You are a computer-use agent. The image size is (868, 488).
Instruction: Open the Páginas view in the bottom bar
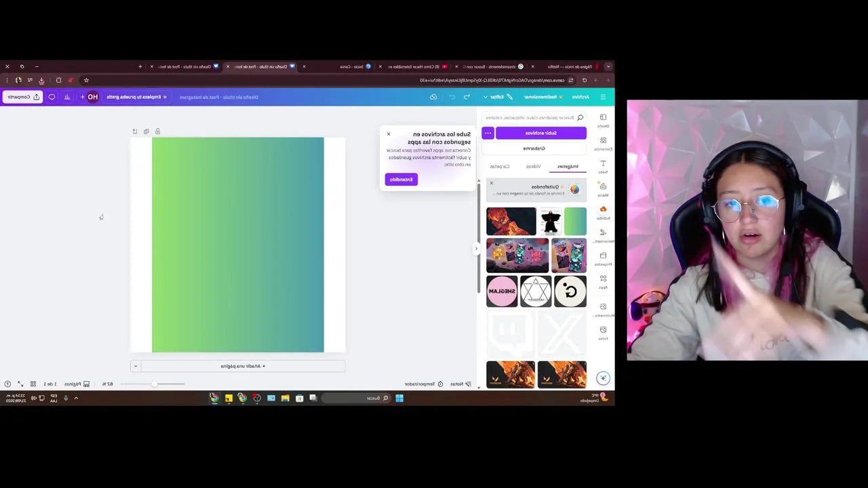tap(77, 384)
